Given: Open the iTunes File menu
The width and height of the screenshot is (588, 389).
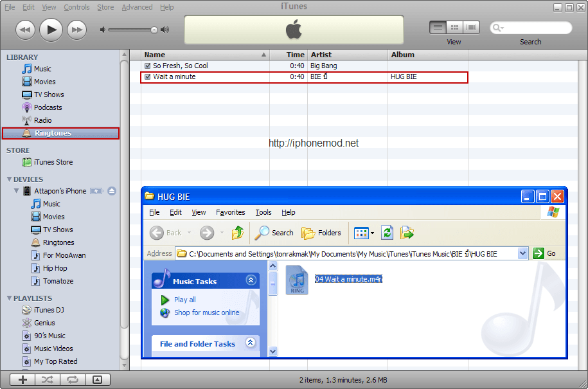Looking at the screenshot, I should [x=10, y=7].
